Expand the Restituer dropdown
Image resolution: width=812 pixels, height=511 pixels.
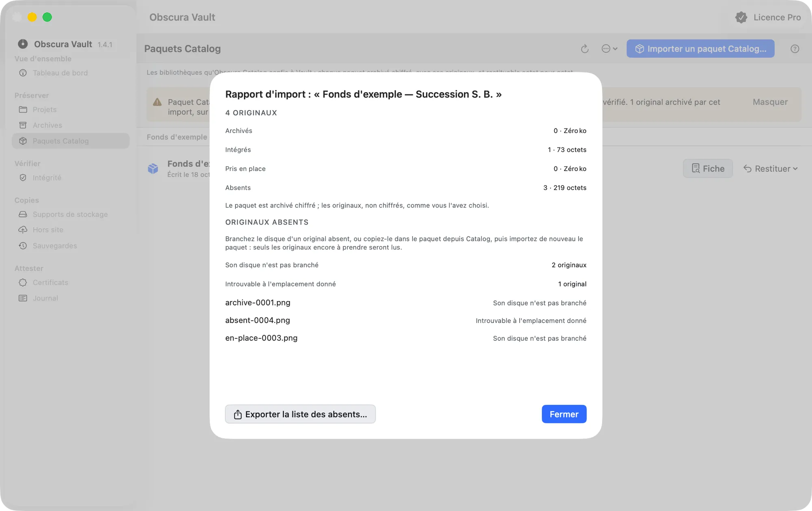coord(771,169)
